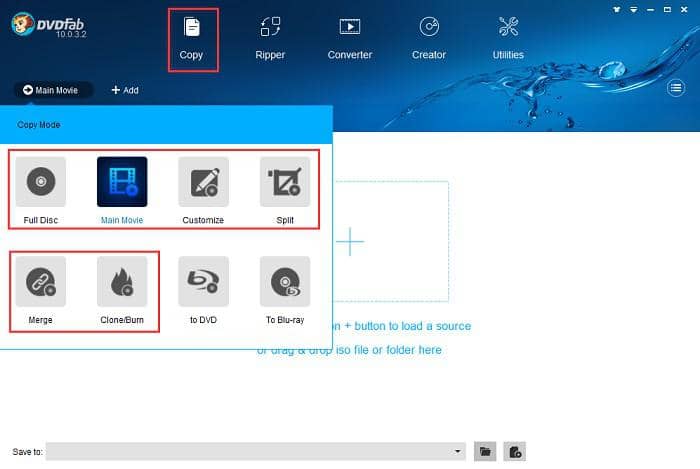This screenshot has height=469, width=700.
Task: Collapse the Main Movie mode selector
Action: [x=53, y=90]
